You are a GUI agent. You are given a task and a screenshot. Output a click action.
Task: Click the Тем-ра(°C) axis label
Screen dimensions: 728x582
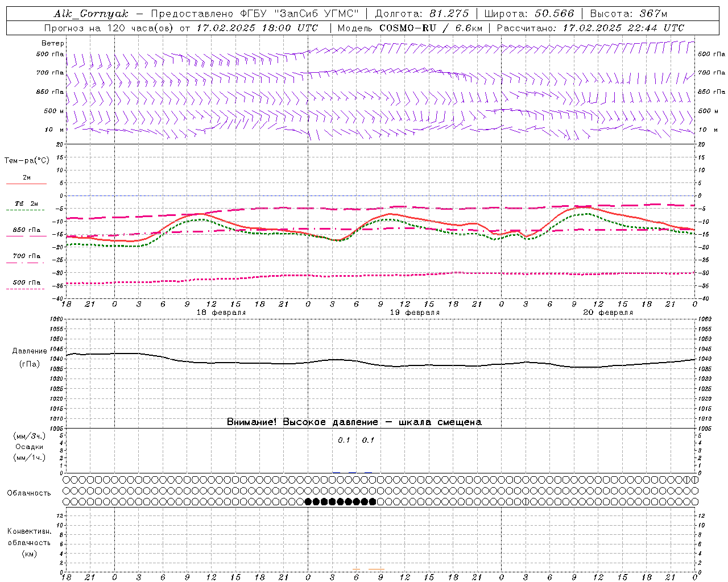(x=27, y=161)
